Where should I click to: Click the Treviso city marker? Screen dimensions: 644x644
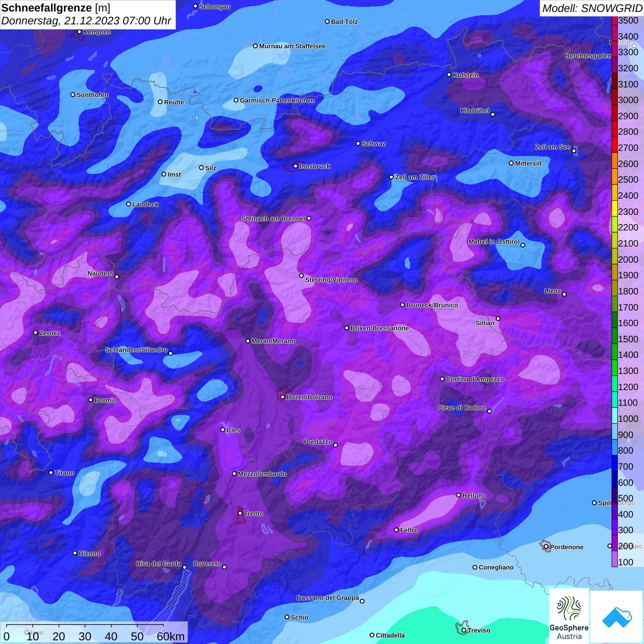pos(464,630)
